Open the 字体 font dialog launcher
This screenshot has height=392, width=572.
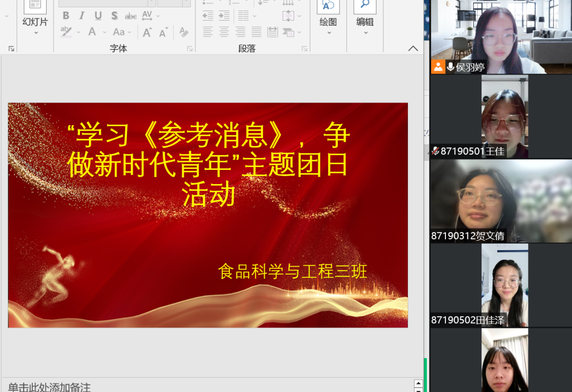point(190,49)
